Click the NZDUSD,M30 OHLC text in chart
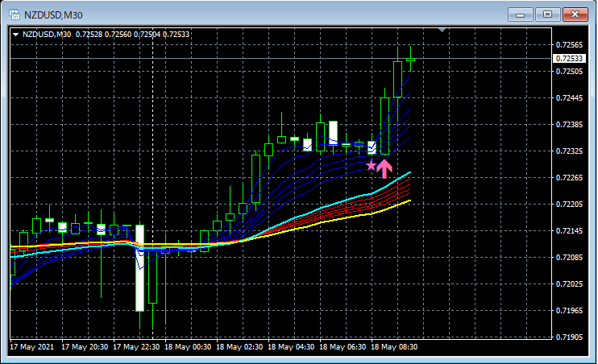This screenshot has width=598, height=364. 106,35
